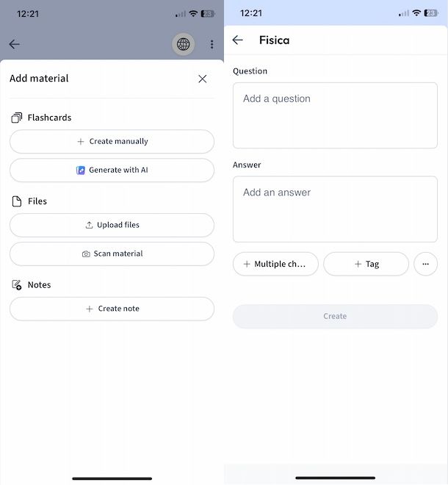
Task: Tap the Flashcards stack icon
Action: 17,118
